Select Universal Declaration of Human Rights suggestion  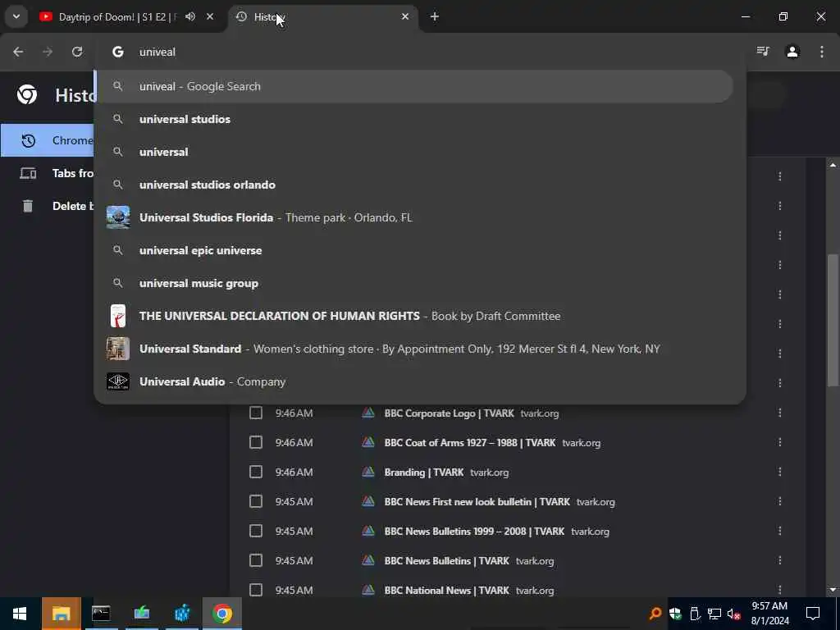click(x=414, y=316)
